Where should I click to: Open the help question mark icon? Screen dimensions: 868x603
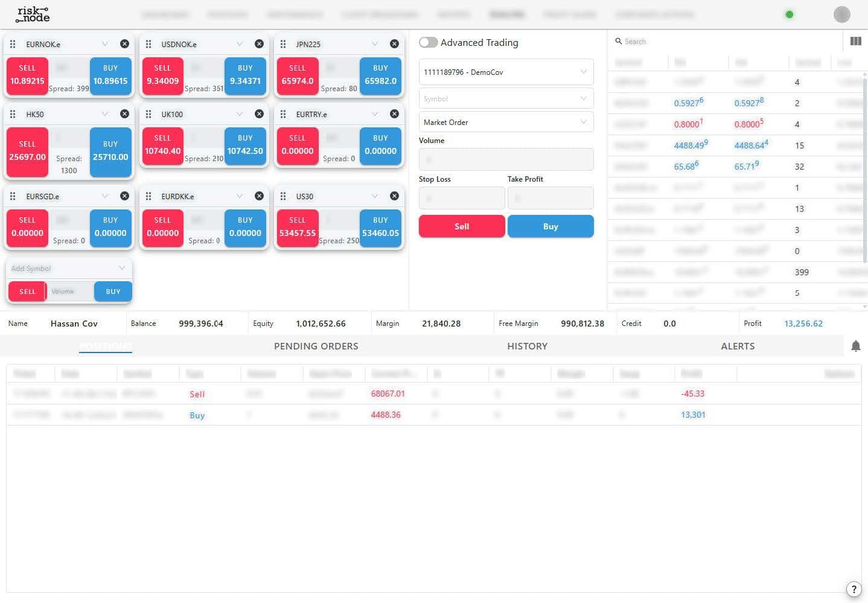click(x=854, y=589)
